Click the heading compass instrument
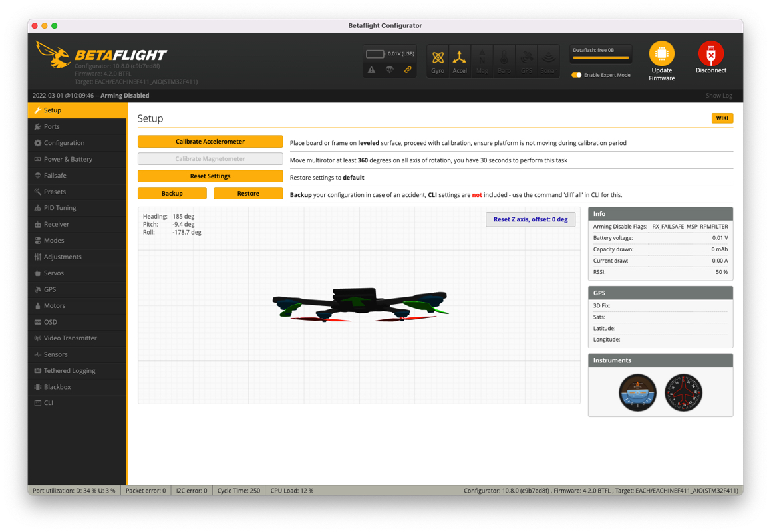The image size is (771, 532). pyautogui.click(x=683, y=392)
